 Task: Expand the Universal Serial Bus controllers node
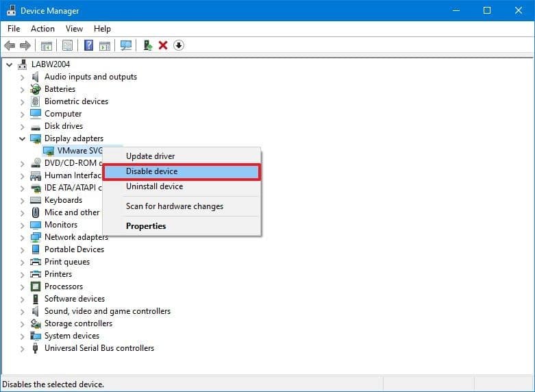(23, 348)
